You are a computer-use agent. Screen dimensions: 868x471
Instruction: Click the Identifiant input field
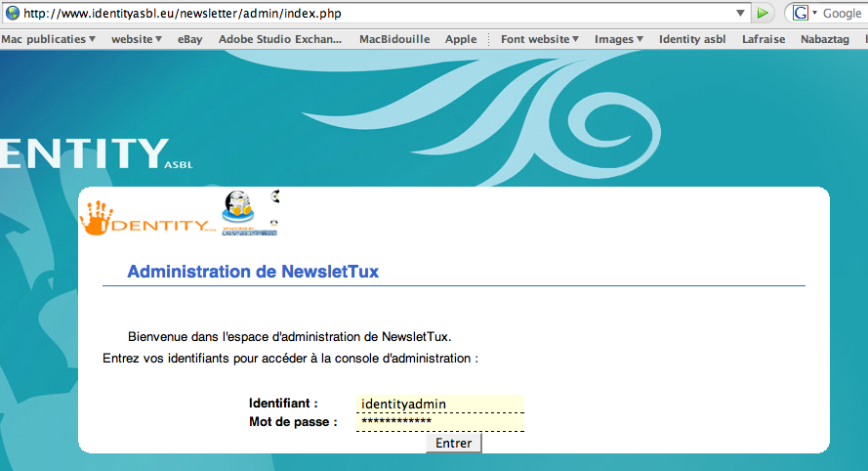click(440, 404)
